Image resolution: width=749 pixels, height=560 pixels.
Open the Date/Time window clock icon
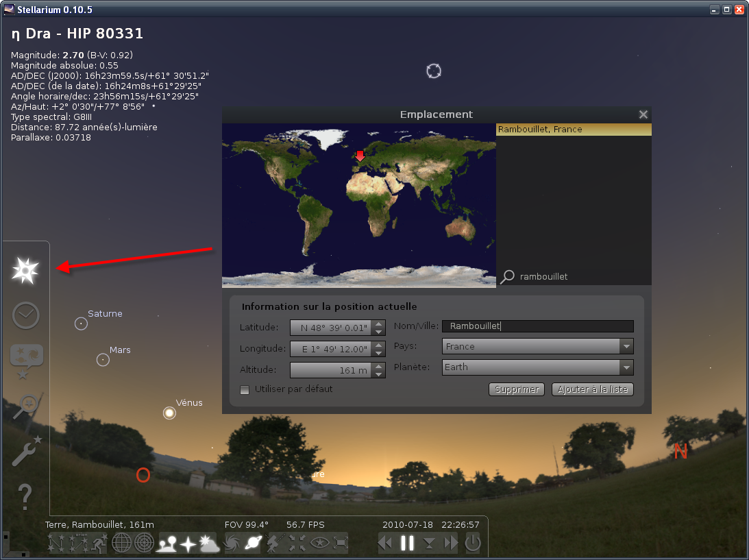[x=25, y=315]
